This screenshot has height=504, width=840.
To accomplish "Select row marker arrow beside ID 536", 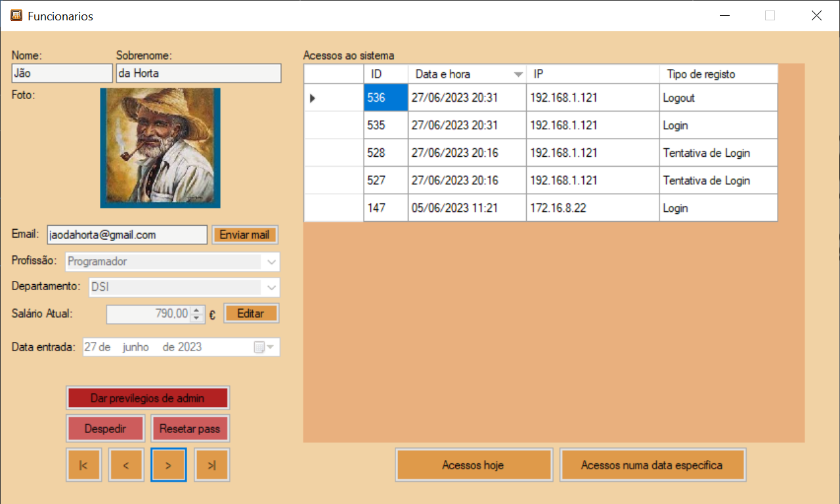I will [x=313, y=98].
